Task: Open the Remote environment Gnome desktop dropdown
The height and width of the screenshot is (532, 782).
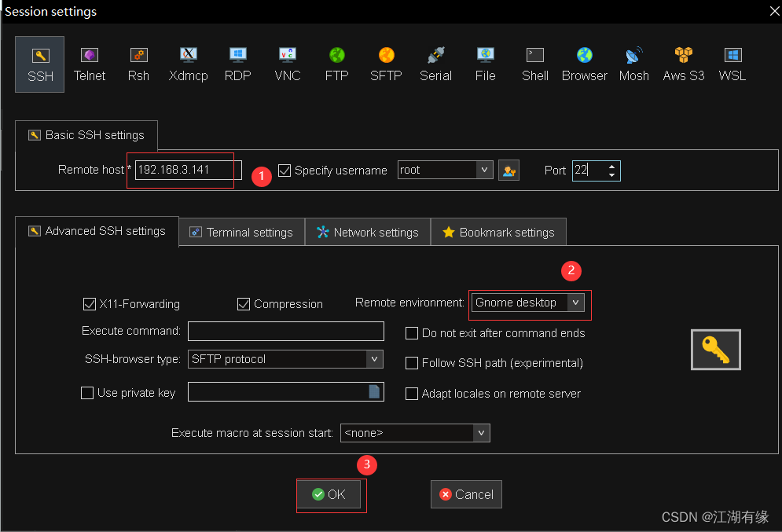Action: [x=575, y=303]
